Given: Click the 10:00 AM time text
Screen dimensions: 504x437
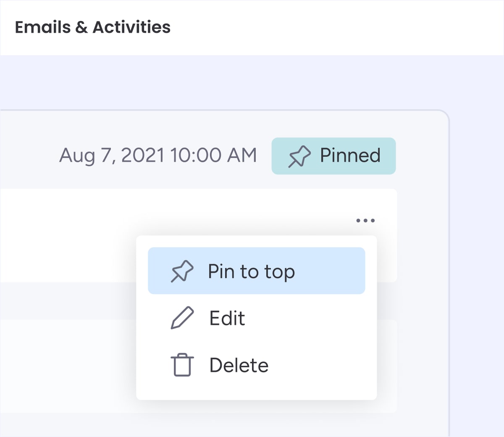Looking at the screenshot, I should tap(213, 155).
